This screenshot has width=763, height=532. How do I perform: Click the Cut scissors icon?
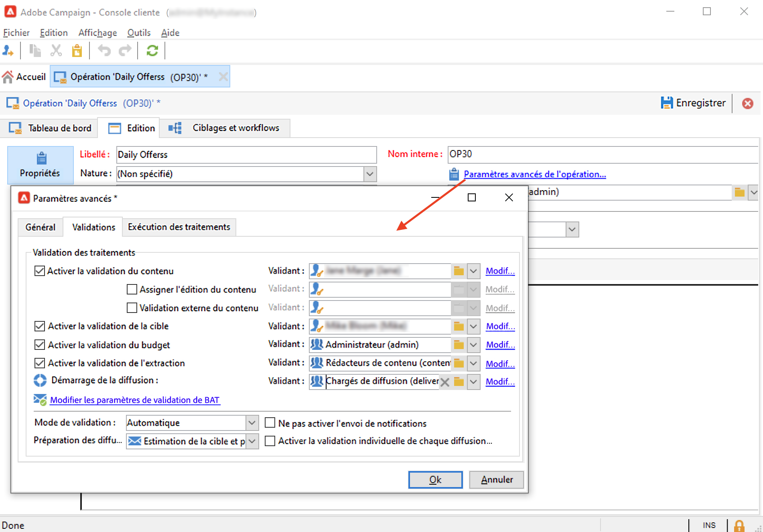pyautogui.click(x=56, y=51)
